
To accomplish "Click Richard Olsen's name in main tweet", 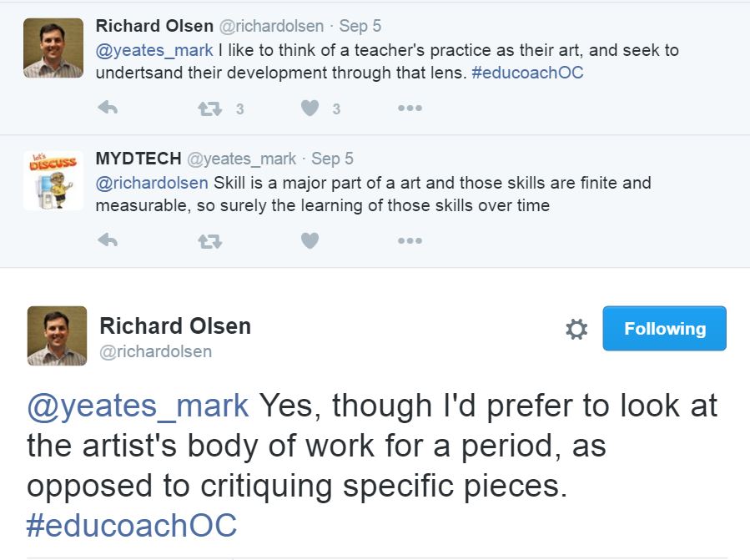I will (x=175, y=325).
